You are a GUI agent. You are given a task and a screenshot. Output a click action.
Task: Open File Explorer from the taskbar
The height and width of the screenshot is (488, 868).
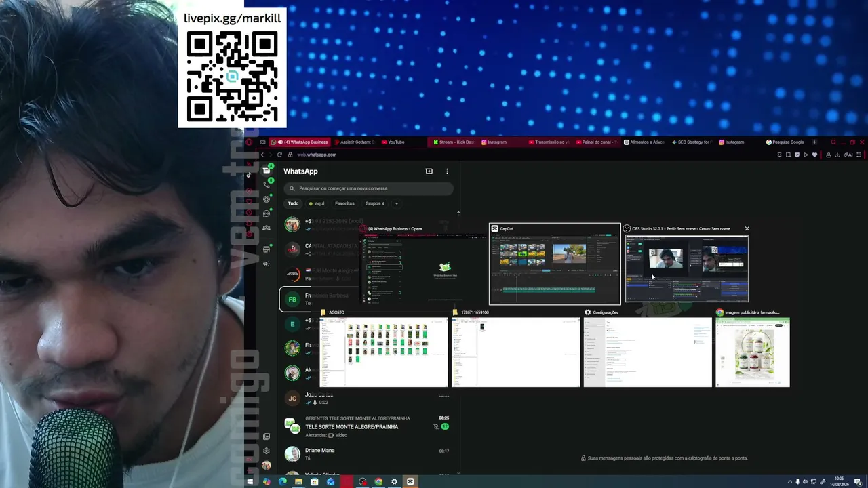pos(298,482)
